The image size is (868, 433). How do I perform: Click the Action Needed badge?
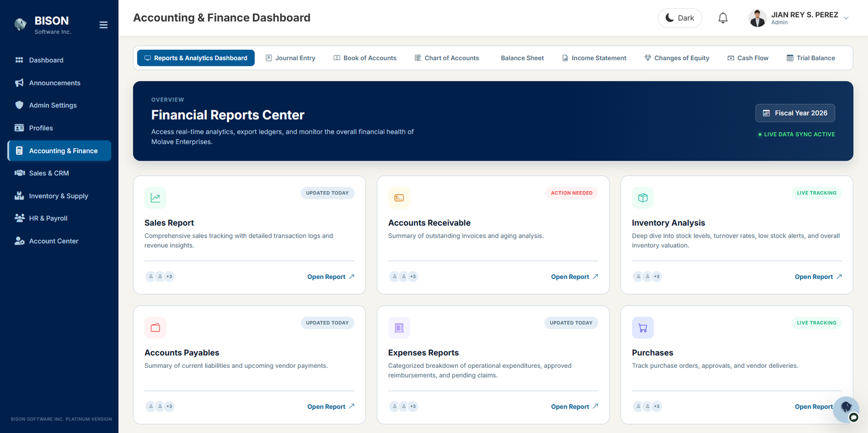[572, 193]
